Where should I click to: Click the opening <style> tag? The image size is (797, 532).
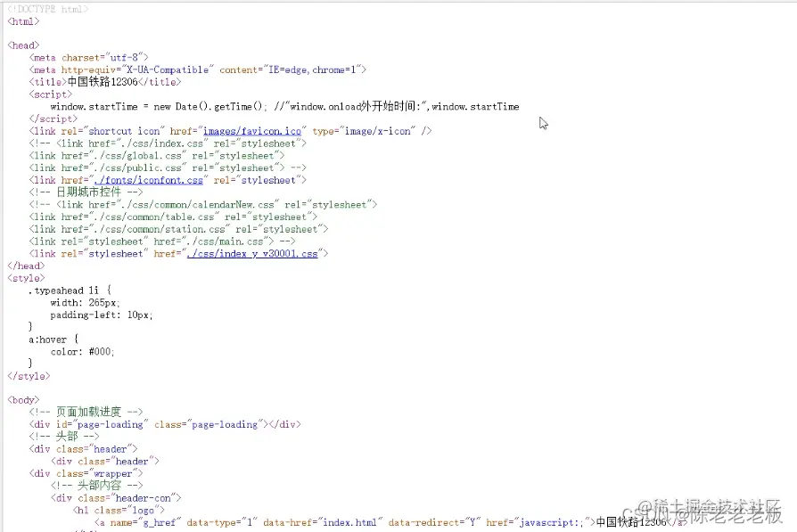[26, 278]
